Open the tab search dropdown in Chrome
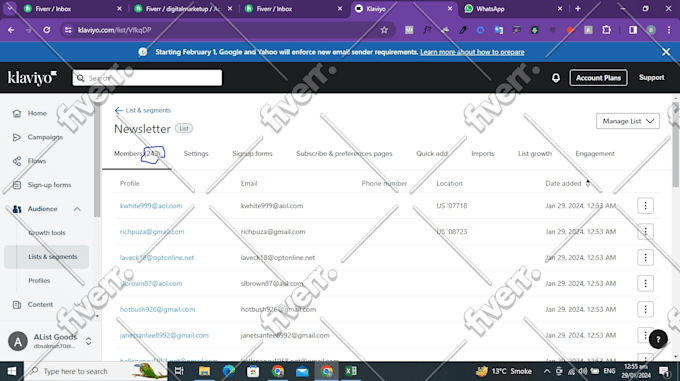680x381 pixels. (x=10, y=9)
